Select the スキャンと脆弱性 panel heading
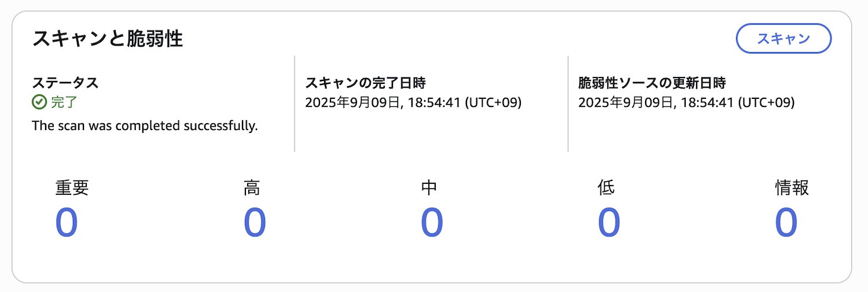Screen dimensions: 868x292 [x=108, y=38]
